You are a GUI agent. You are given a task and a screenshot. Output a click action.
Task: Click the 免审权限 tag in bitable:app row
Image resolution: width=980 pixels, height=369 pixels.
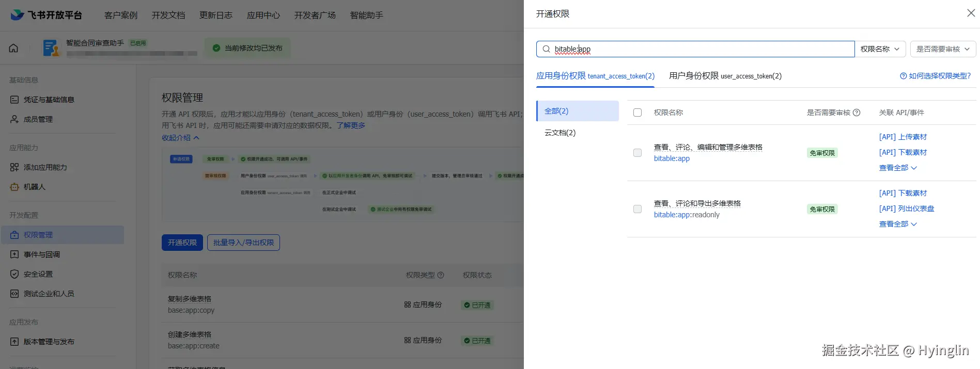point(822,153)
